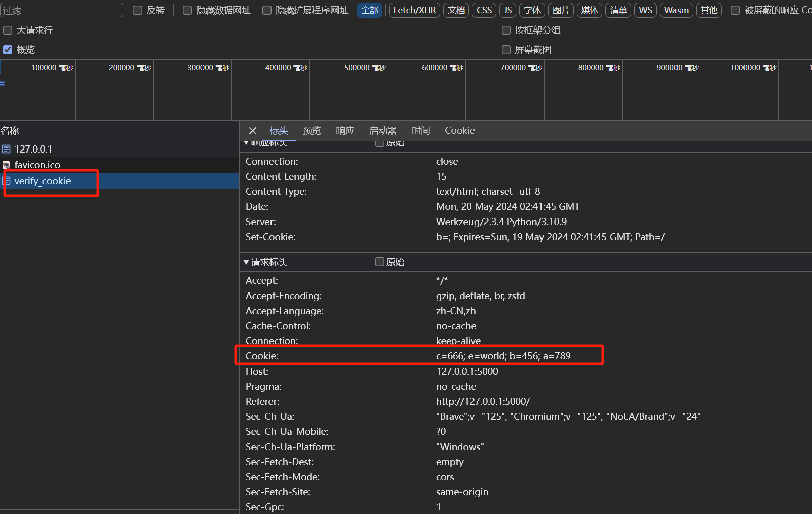Click the 500000 毫秒 timeline marker
This screenshot has width=812, height=514.
(365, 68)
